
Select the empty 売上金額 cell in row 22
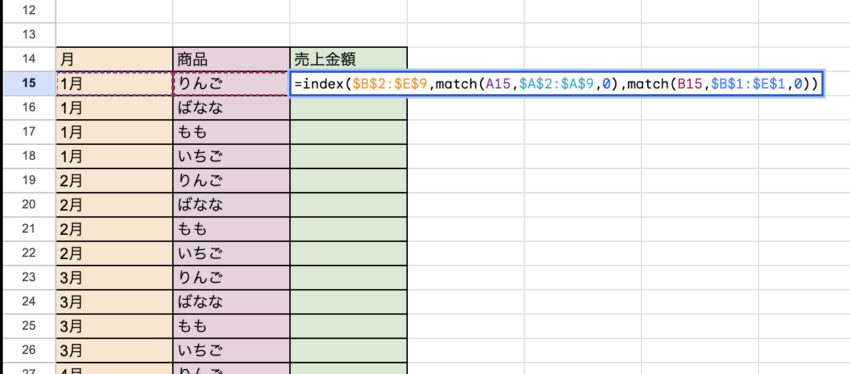(349, 253)
